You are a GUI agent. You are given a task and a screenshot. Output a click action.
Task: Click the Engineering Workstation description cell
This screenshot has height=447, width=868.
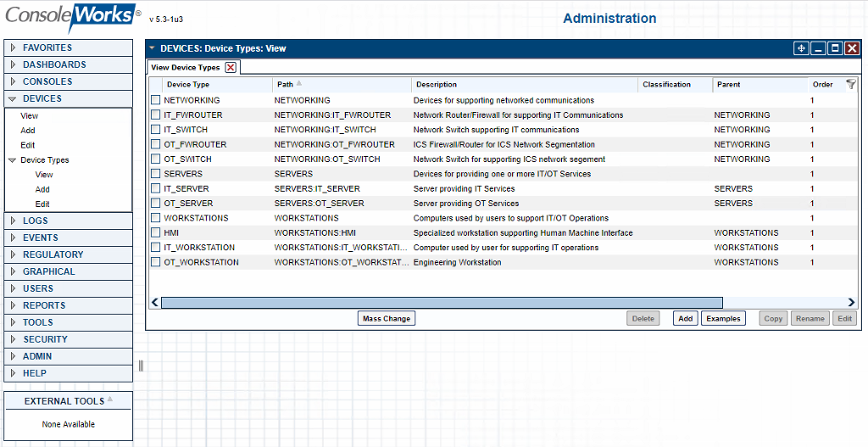[x=457, y=262]
